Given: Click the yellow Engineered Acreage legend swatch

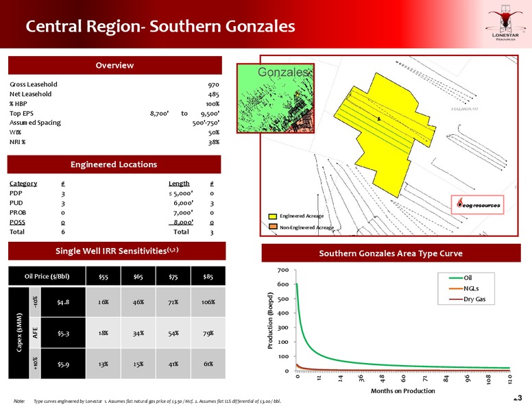Looking at the screenshot, I should point(272,216).
